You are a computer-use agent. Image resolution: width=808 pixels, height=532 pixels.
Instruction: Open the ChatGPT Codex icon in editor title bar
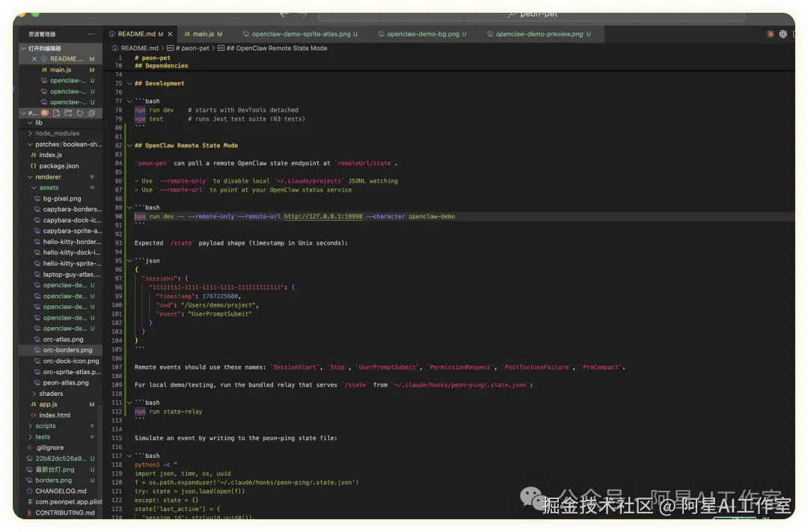coord(783,34)
